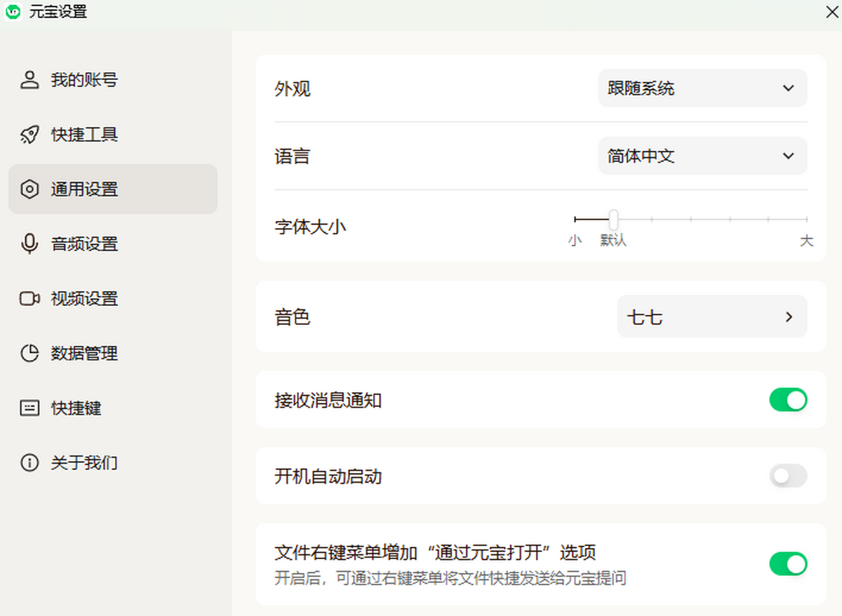Click the hexagon icon for 通用设置

click(x=29, y=189)
